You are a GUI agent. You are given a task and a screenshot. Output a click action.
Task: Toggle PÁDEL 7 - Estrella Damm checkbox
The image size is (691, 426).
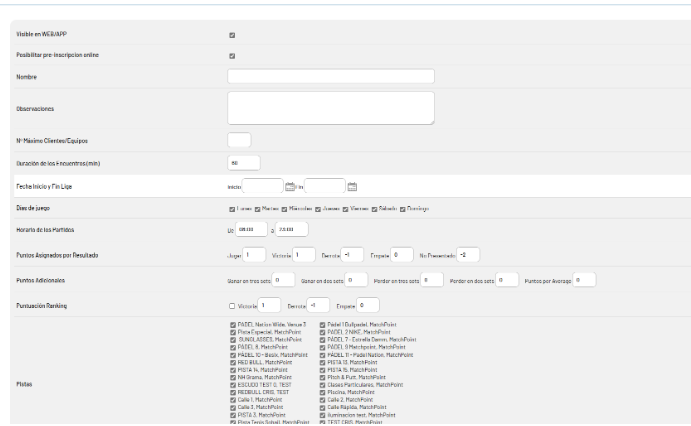coord(323,340)
